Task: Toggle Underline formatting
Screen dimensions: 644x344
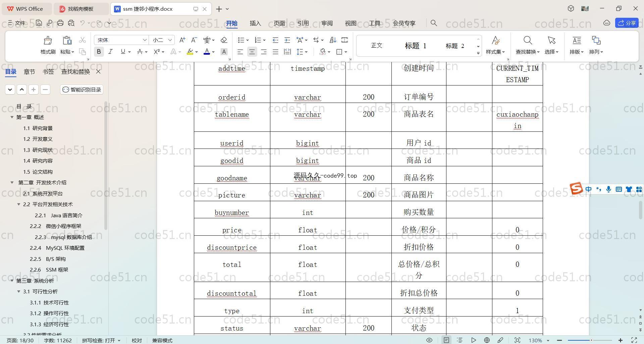Action: coord(123,52)
